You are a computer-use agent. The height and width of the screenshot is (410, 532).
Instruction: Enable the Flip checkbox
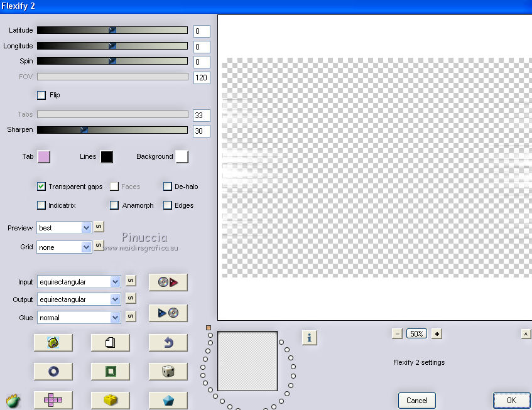[41, 95]
